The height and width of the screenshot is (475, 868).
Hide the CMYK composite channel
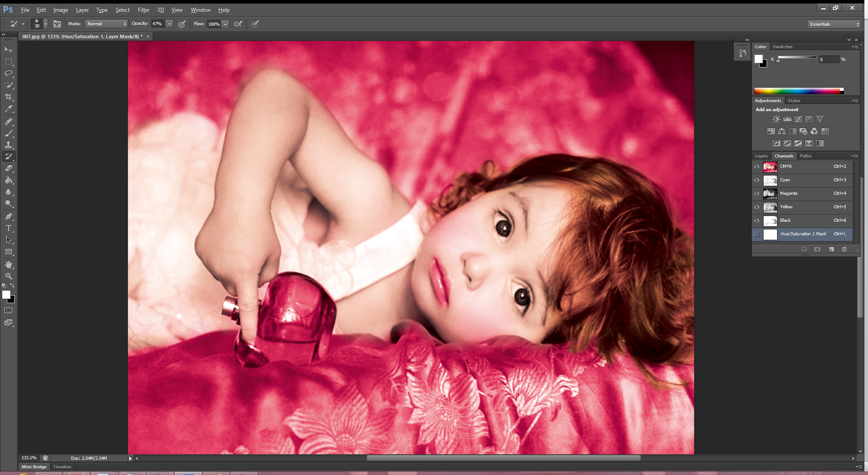pos(757,166)
